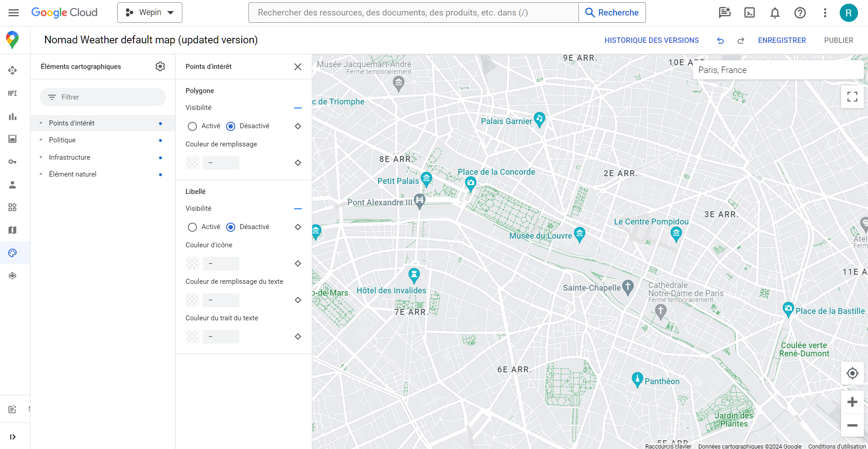Select Activé for Libellé visibility
This screenshot has width=868, height=449.
pyautogui.click(x=192, y=227)
